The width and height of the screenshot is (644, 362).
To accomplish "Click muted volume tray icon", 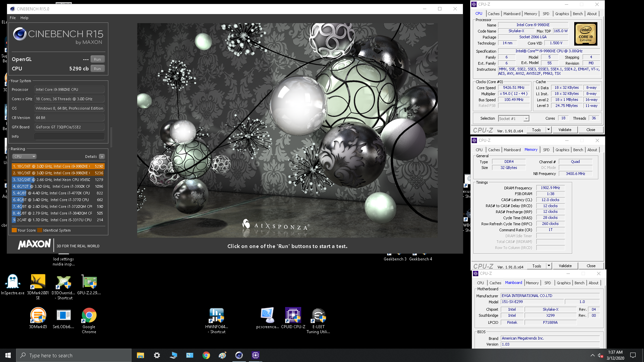I will pyautogui.click(x=600, y=355).
